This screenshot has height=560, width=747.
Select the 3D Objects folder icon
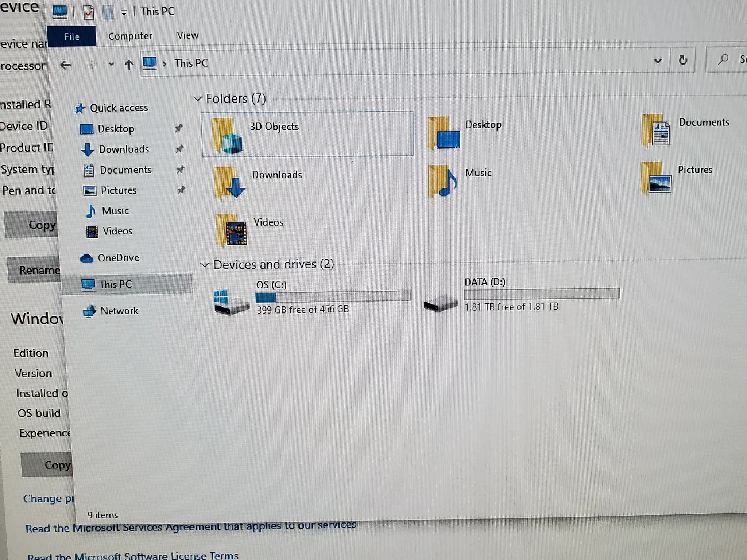tap(227, 136)
